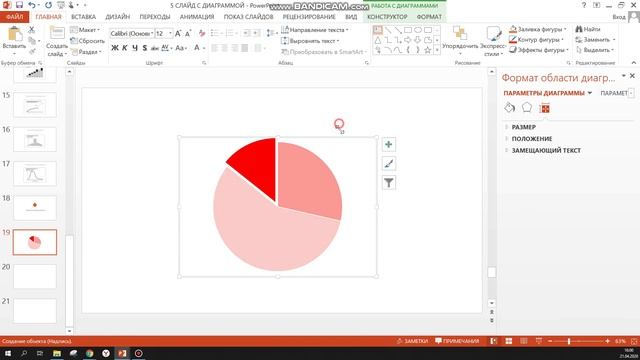The image size is (640, 360).
Task: Click chart styles brush button
Action: click(x=389, y=164)
